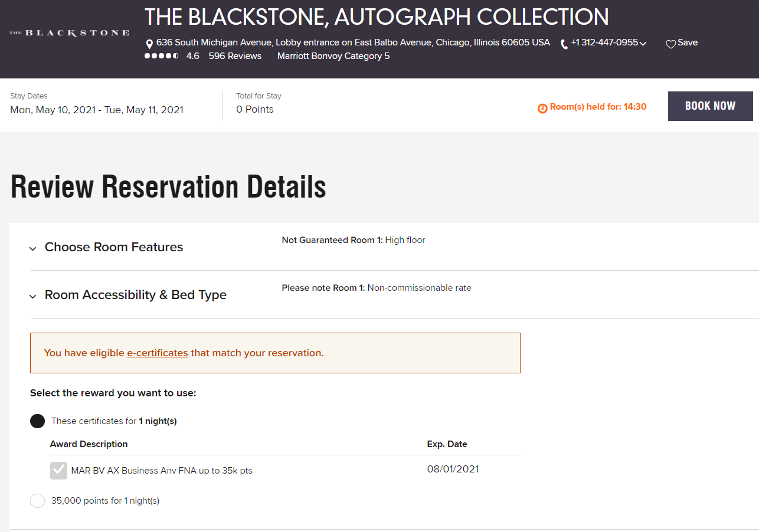Click the BOOK NOW button
The height and width of the screenshot is (532, 759).
[x=710, y=106]
